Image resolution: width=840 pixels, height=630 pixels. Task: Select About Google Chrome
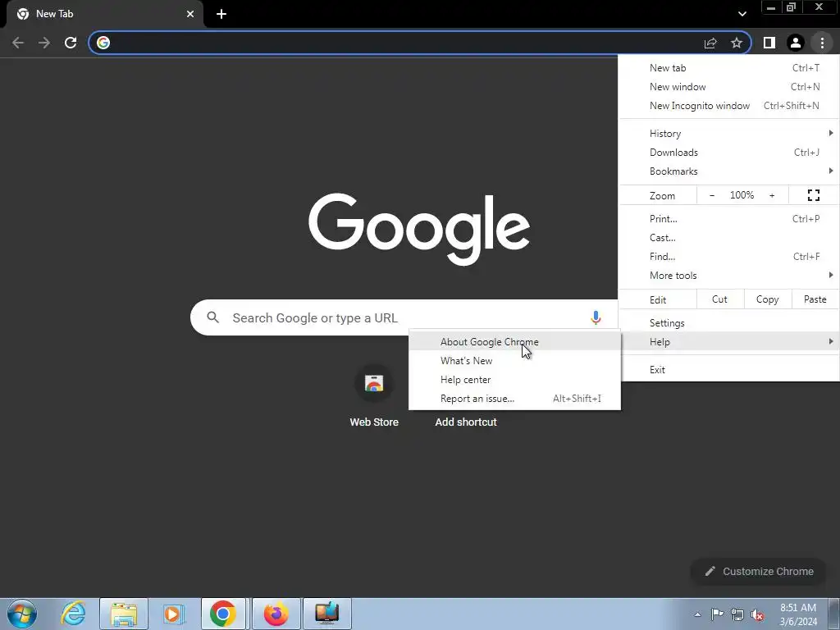(515, 342)
